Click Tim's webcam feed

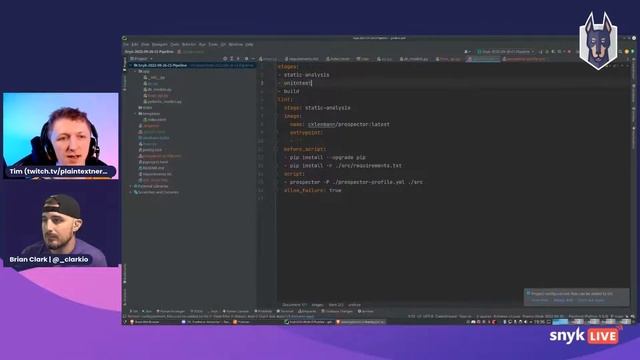(61, 136)
